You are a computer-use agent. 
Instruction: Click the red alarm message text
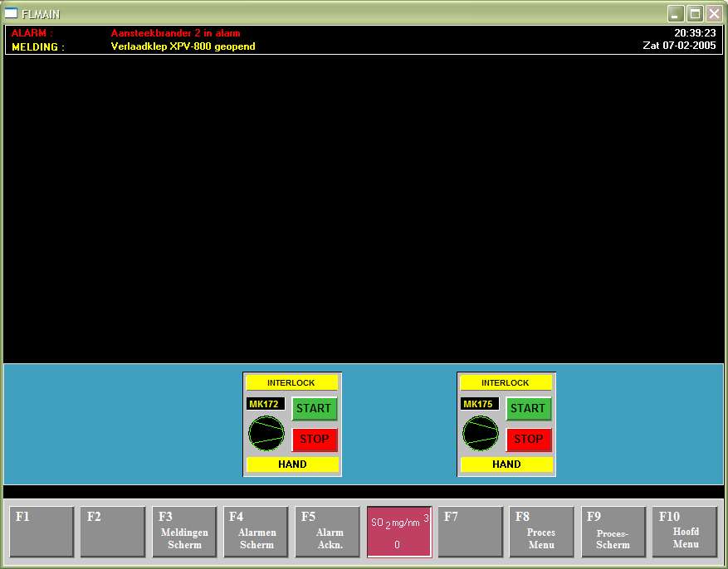point(175,33)
